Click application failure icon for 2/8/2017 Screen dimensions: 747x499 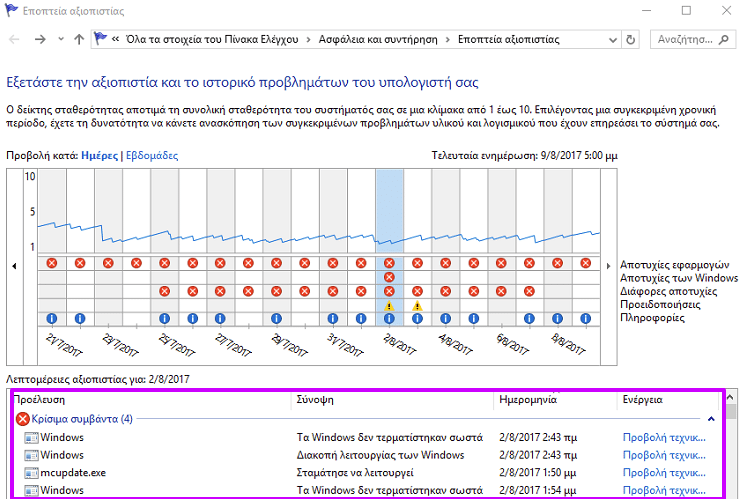pyautogui.click(x=389, y=263)
